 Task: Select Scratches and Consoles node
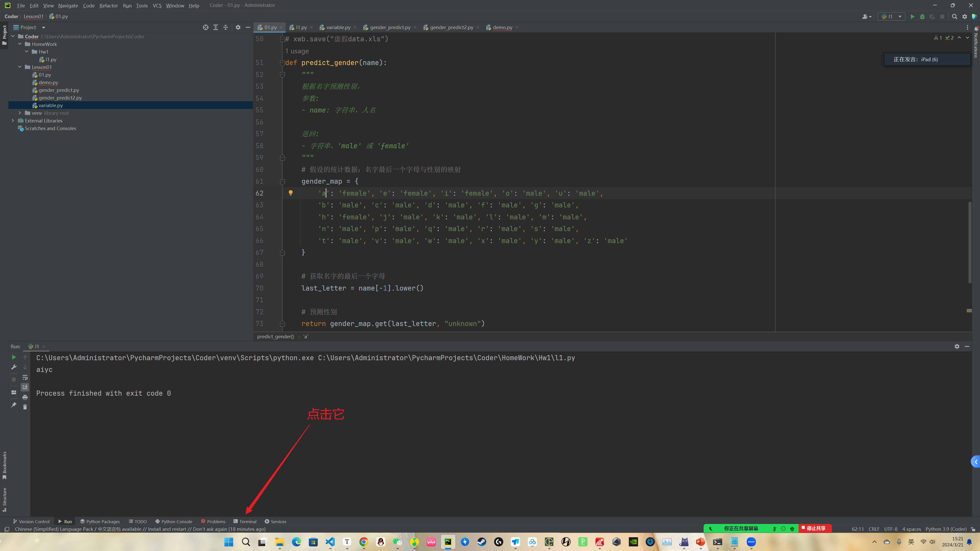(x=50, y=128)
